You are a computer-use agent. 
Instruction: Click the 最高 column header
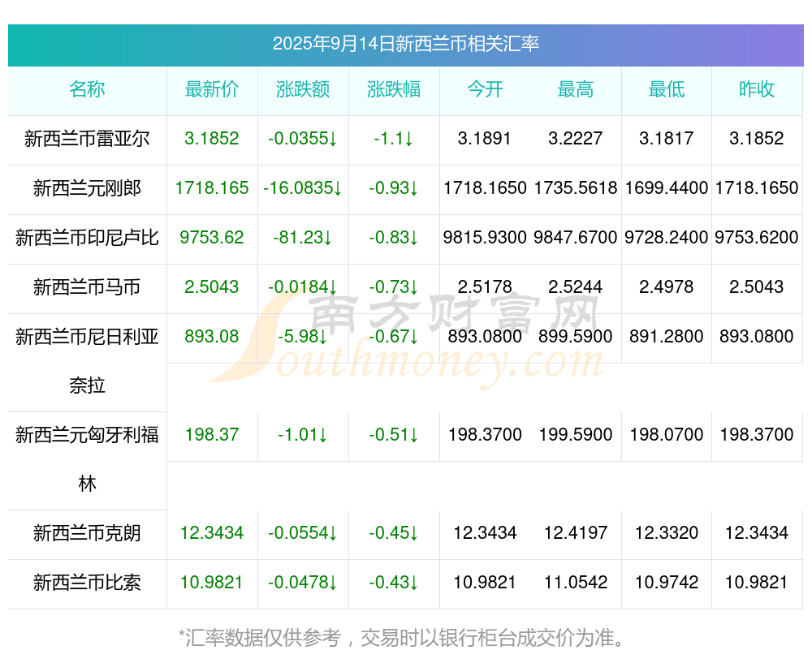tap(576, 89)
